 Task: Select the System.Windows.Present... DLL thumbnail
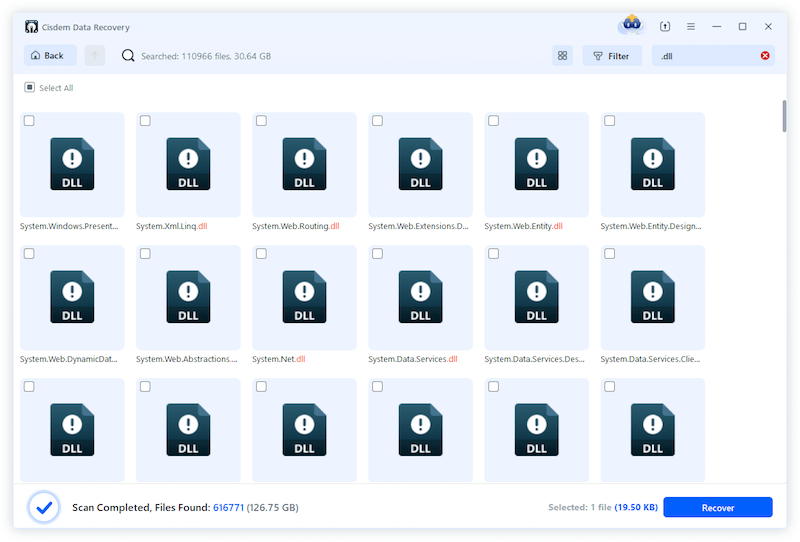(72, 164)
